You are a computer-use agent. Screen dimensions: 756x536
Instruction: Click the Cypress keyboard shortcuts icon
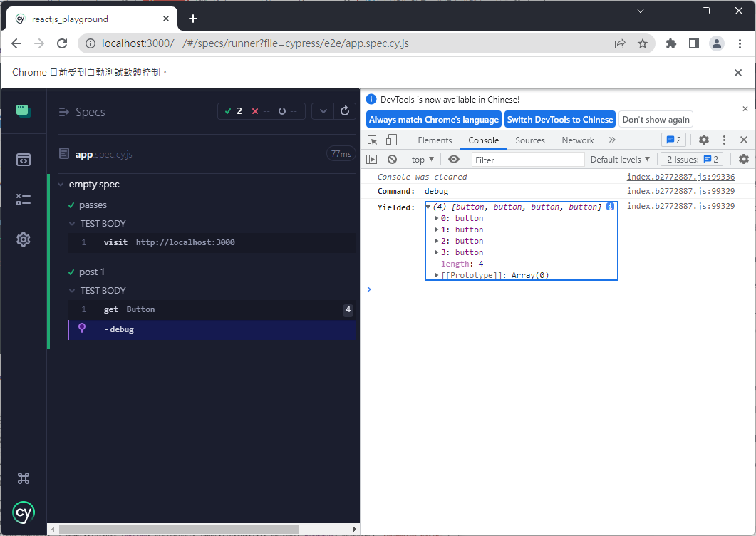[x=24, y=478]
